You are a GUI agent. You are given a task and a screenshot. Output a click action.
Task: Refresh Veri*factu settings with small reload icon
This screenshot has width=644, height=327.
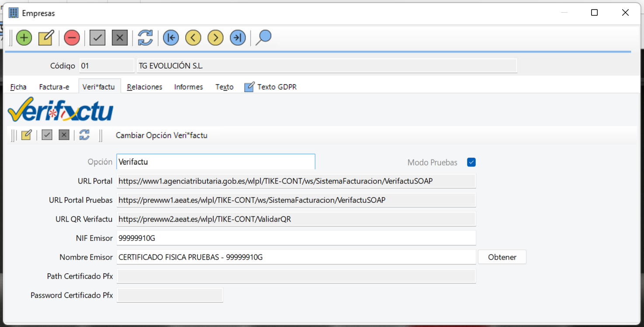[85, 135]
